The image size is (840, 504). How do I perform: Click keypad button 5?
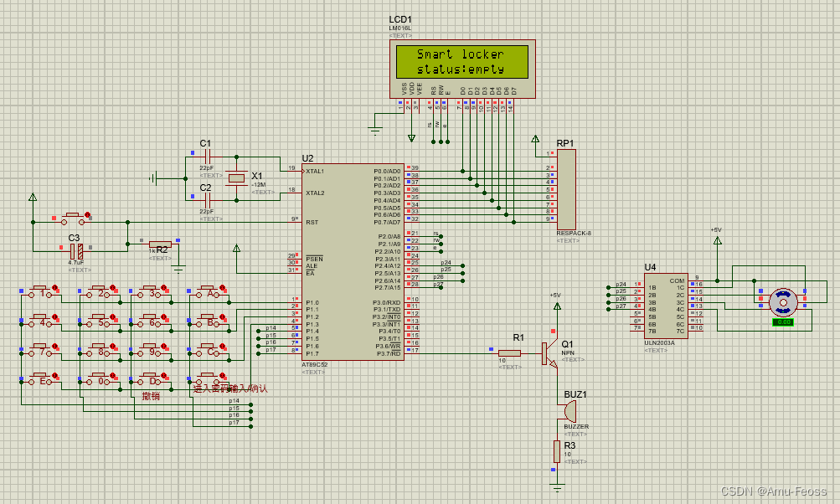point(100,321)
